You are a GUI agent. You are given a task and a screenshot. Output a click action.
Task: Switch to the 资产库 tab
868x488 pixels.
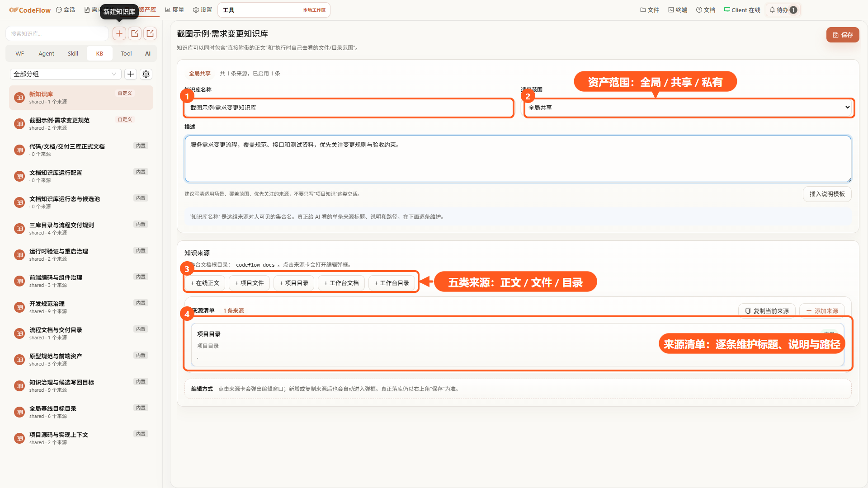click(147, 10)
